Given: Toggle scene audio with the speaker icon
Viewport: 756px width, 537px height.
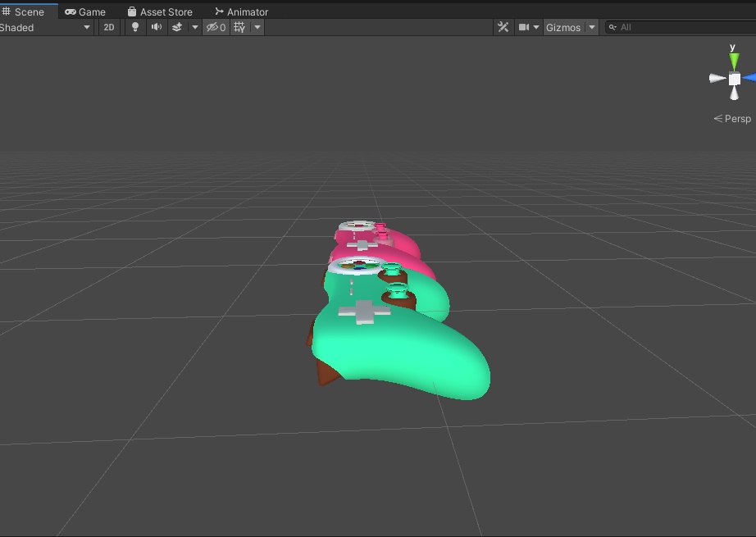Looking at the screenshot, I should [156, 27].
